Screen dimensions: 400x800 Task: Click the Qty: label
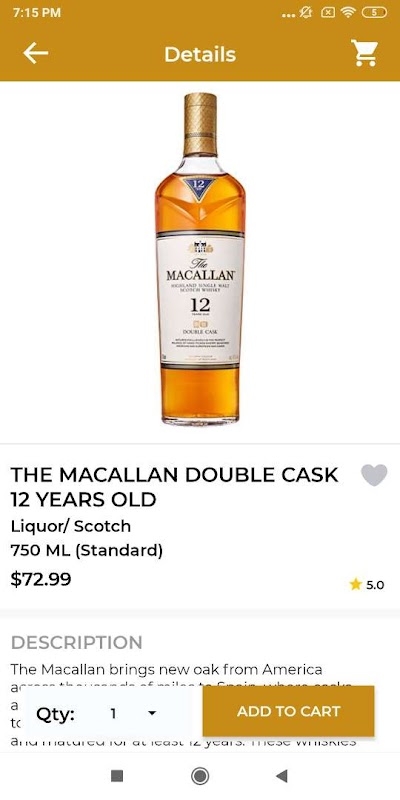pos(56,714)
